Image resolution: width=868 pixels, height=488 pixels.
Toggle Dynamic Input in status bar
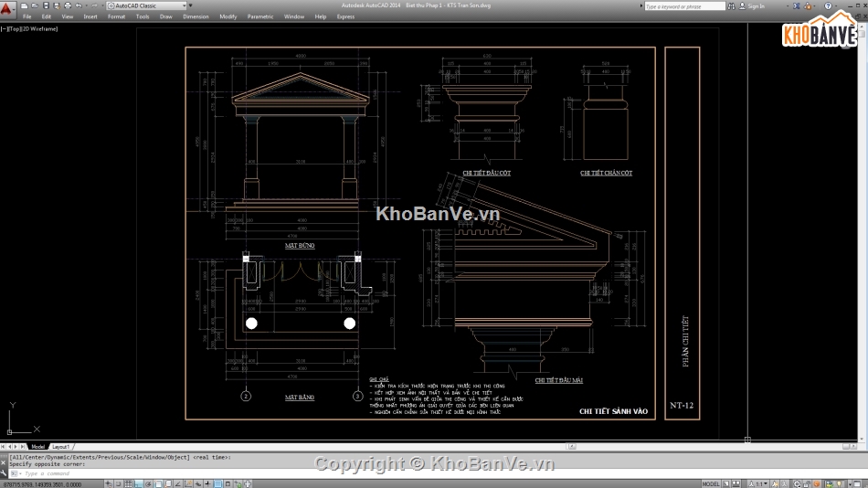coord(198,483)
